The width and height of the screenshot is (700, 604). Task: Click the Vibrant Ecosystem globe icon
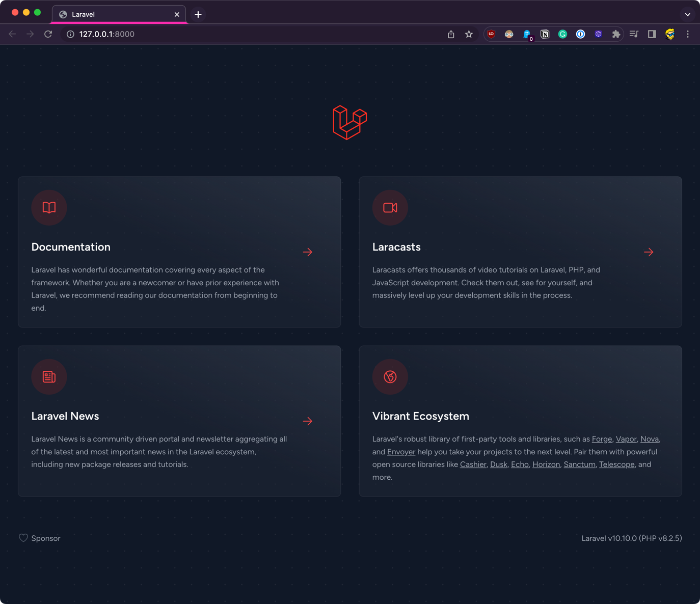pos(390,377)
